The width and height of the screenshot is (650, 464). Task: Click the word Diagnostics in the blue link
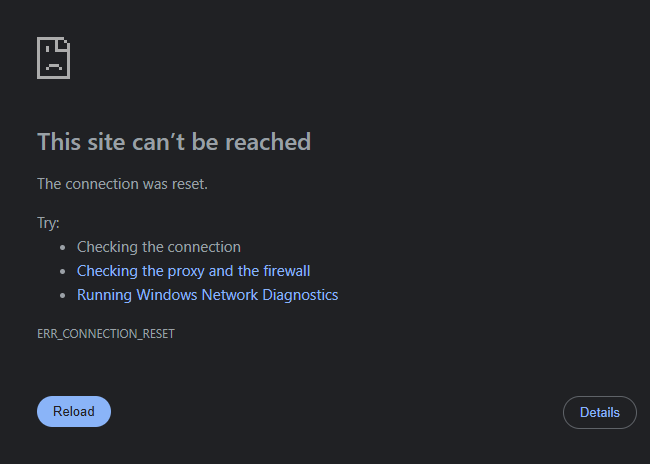click(x=300, y=295)
